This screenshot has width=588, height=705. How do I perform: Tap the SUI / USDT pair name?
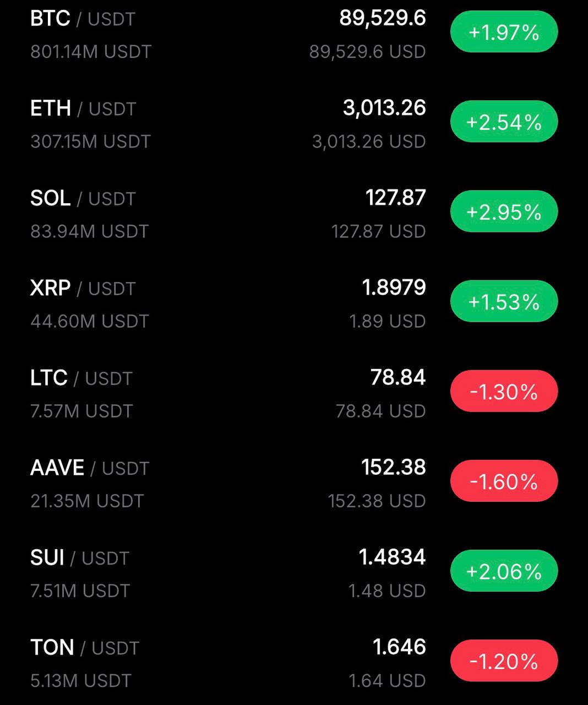click(79, 558)
